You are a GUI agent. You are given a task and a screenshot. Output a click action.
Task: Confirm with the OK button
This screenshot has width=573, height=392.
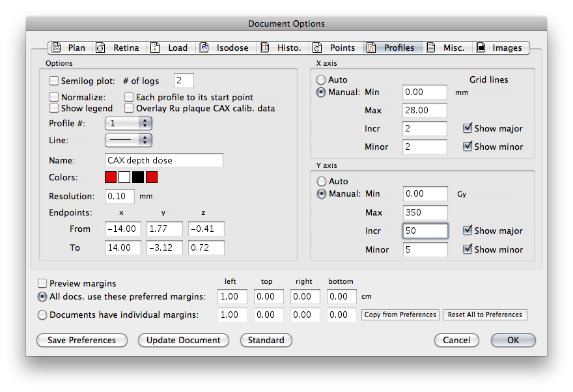[x=513, y=340]
